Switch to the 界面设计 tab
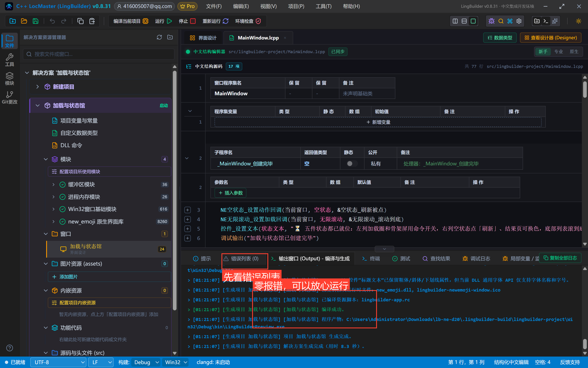The height and width of the screenshot is (368, 588). [203, 38]
